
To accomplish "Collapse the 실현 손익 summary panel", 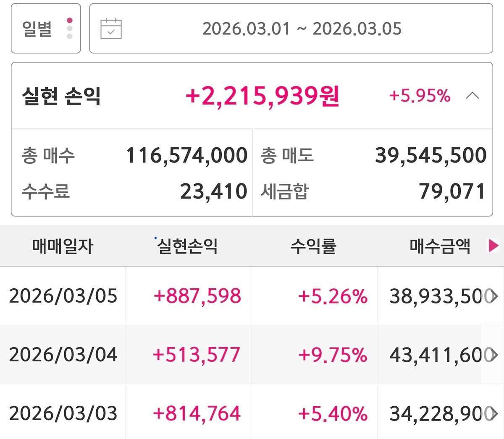I will [472, 96].
